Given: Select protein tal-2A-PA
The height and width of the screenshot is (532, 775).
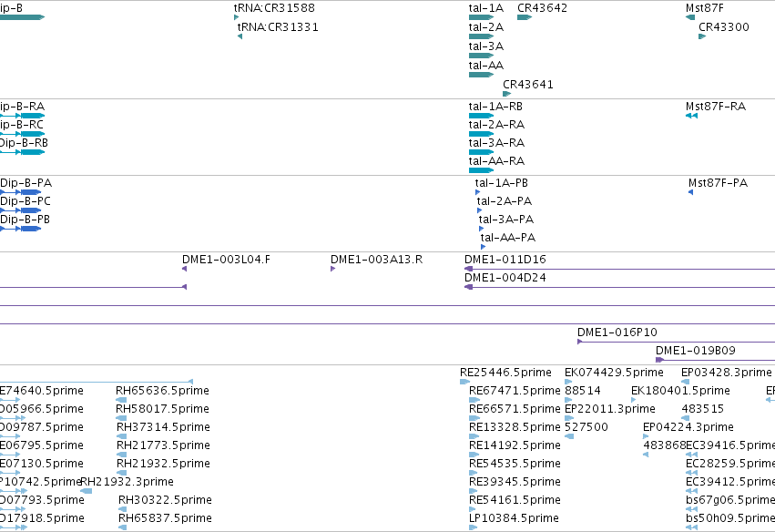Looking at the screenshot, I should tap(505, 201).
